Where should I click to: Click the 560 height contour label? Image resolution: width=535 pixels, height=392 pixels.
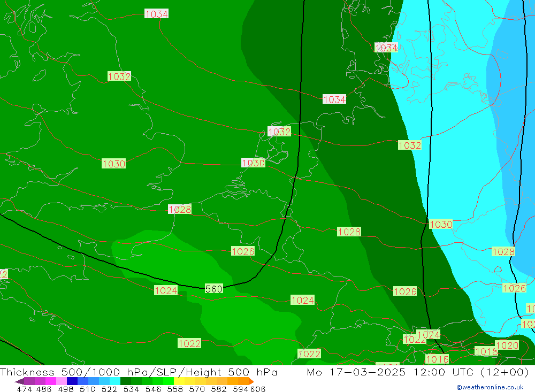click(x=214, y=289)
